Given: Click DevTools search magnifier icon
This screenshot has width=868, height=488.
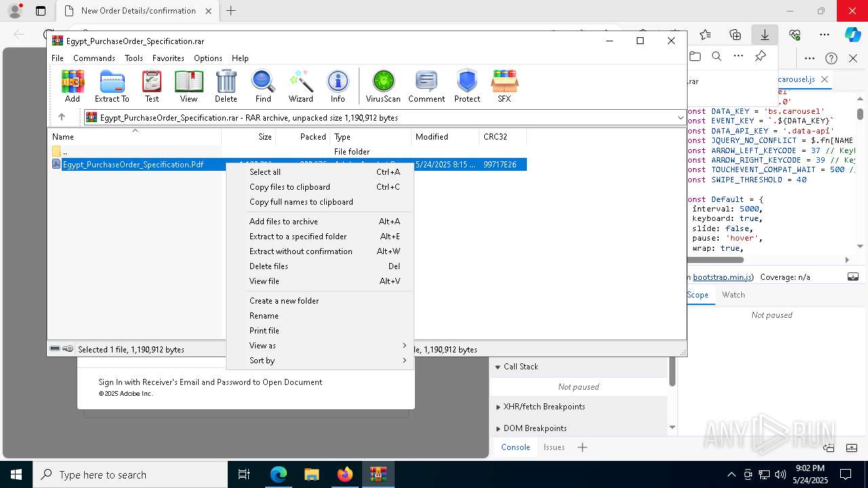Looking at the screenshot, I should pos(716,57).
